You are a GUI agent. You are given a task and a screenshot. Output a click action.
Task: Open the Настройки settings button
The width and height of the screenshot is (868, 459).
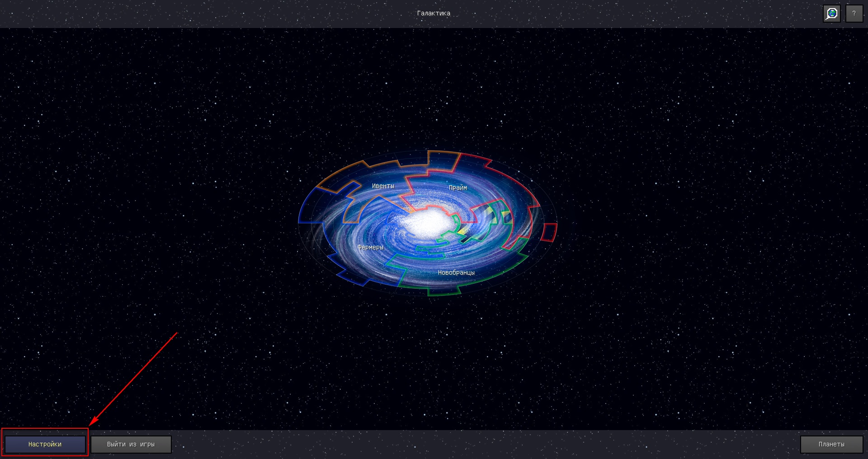(45, 444)
